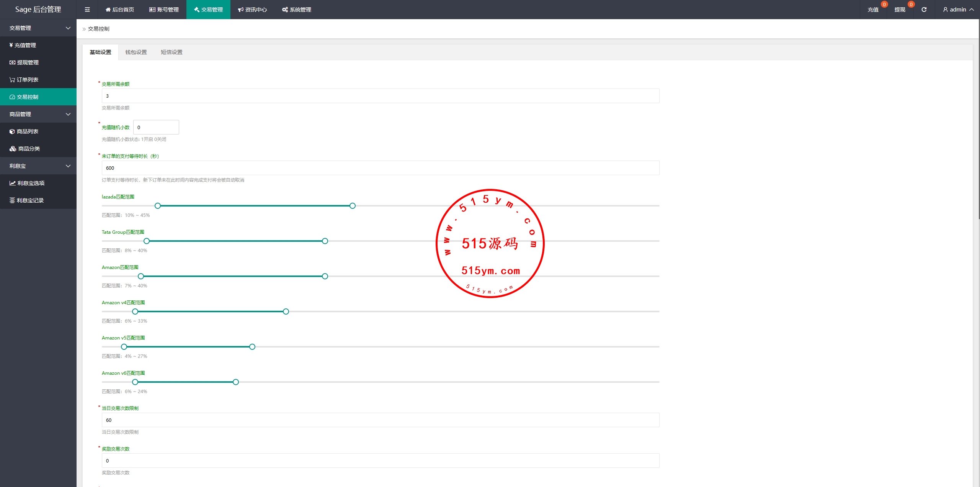Image resolution: width=980 pixels, height=487 pixels.
Task: Open 订单列表 via its cart icon
Action: pos(12,80)
